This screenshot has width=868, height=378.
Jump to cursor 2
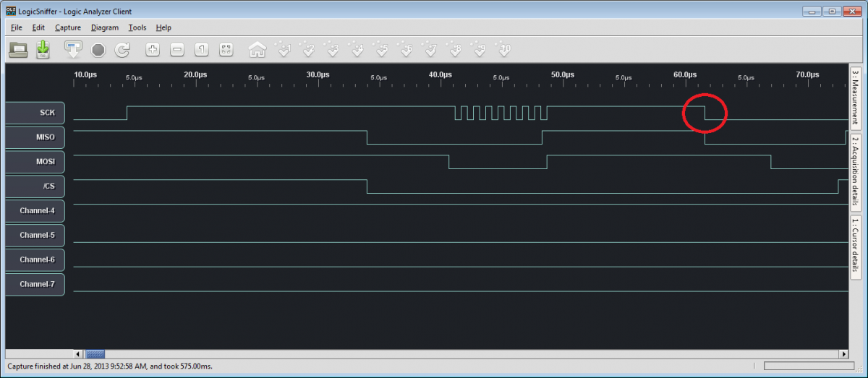307,50
